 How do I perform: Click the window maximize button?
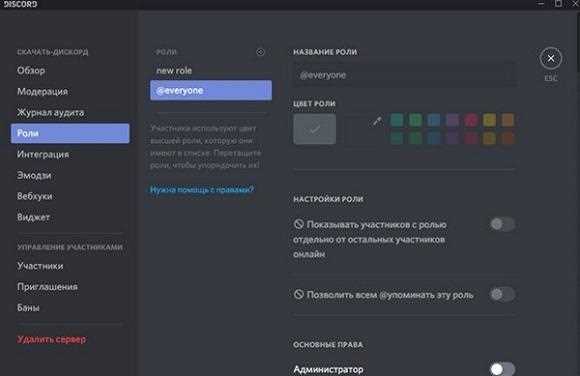coord(559,4)
